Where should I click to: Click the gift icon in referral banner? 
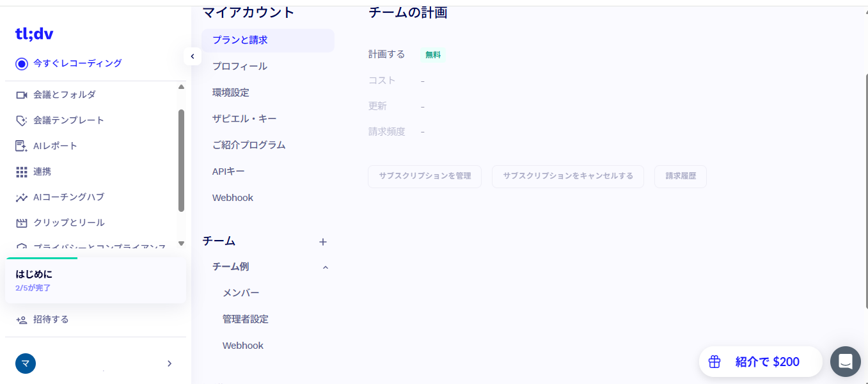pos(714,362)
